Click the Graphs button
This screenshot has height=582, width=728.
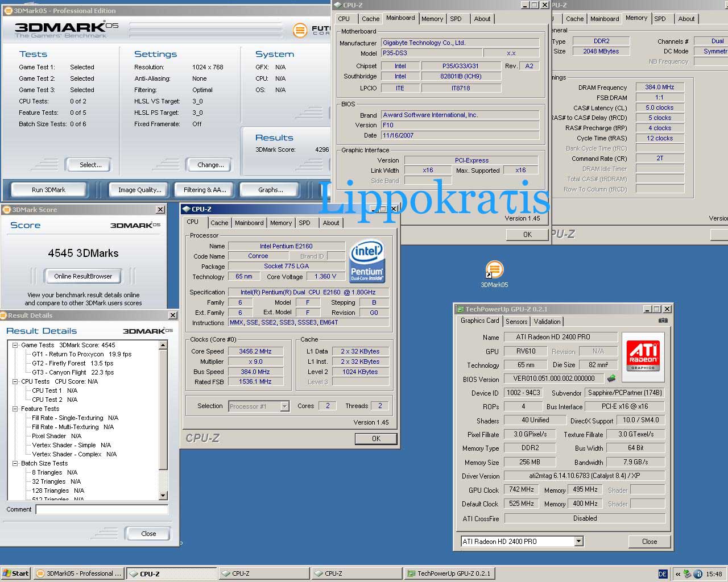pos(271,190)
